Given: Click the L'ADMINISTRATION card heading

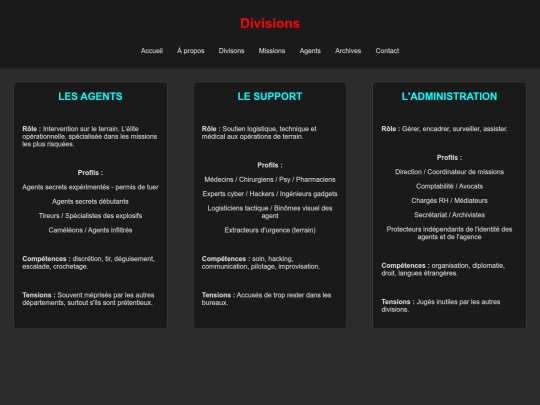Looking at the screenshot, I should (449, 96).
